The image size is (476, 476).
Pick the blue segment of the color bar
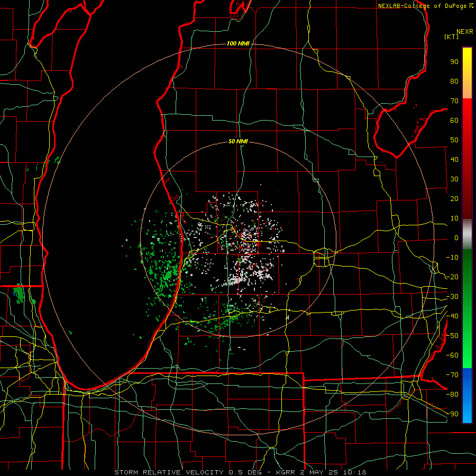(x=467, y=396)
